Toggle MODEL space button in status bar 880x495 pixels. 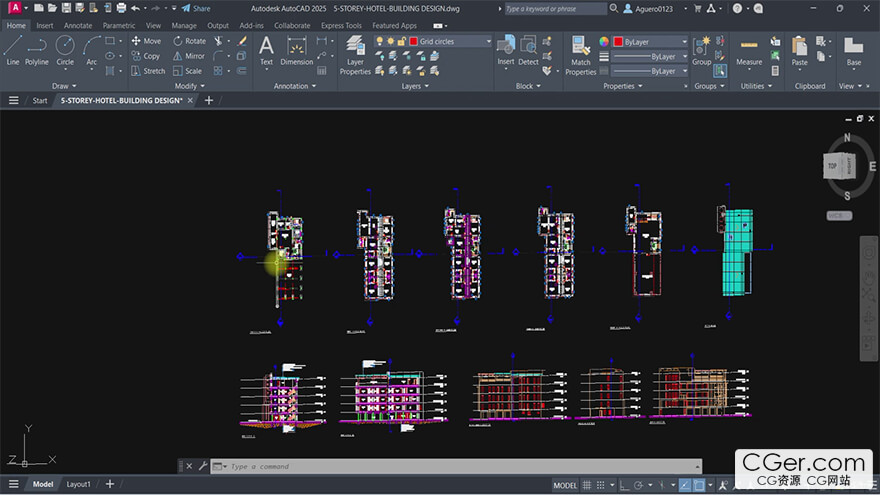point(565,485)
